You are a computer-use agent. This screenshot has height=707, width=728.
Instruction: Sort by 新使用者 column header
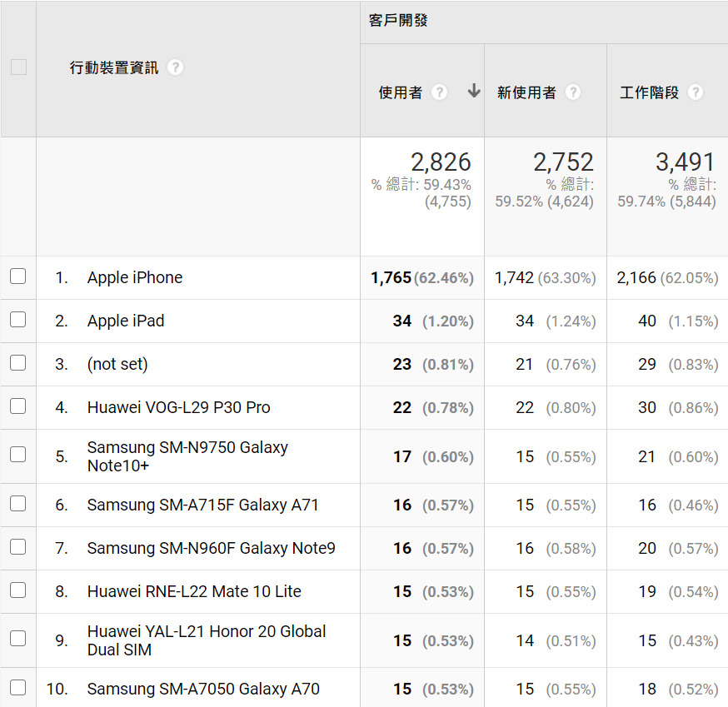(x=526, y=92)
